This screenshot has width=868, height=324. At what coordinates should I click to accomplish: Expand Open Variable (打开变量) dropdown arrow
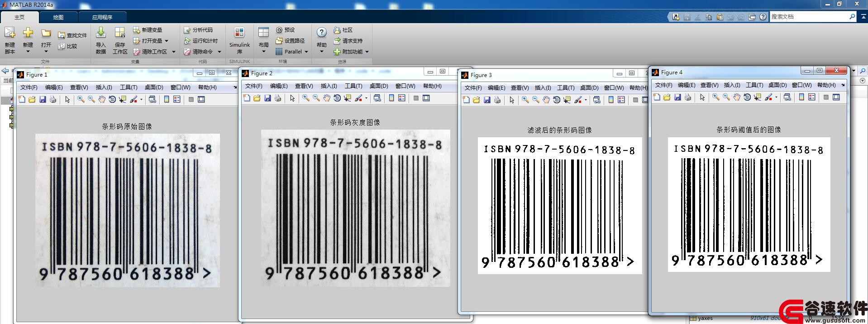coord(167,41)
